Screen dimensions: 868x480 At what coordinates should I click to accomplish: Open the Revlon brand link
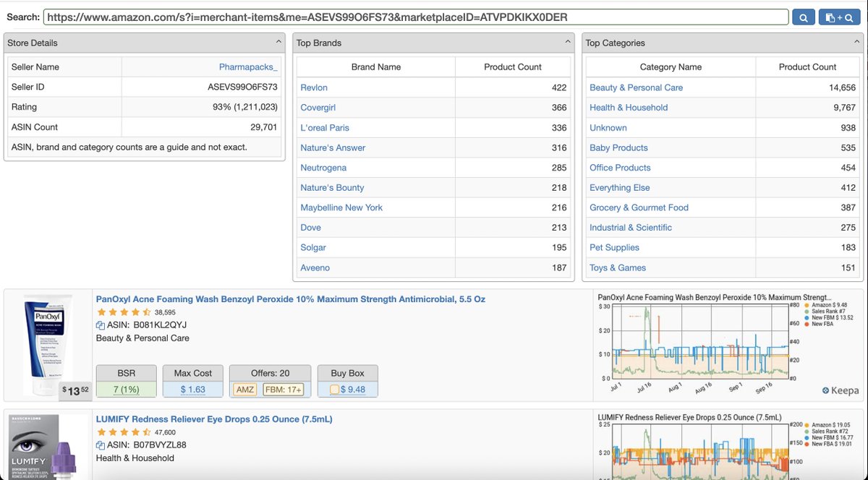tap(314, 87)
